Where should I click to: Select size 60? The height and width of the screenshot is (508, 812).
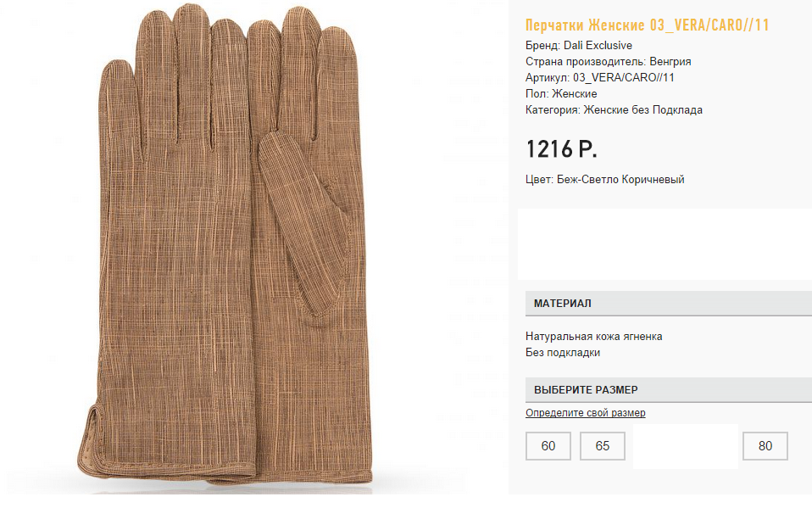pyautogui.click(x=548, y=446)
